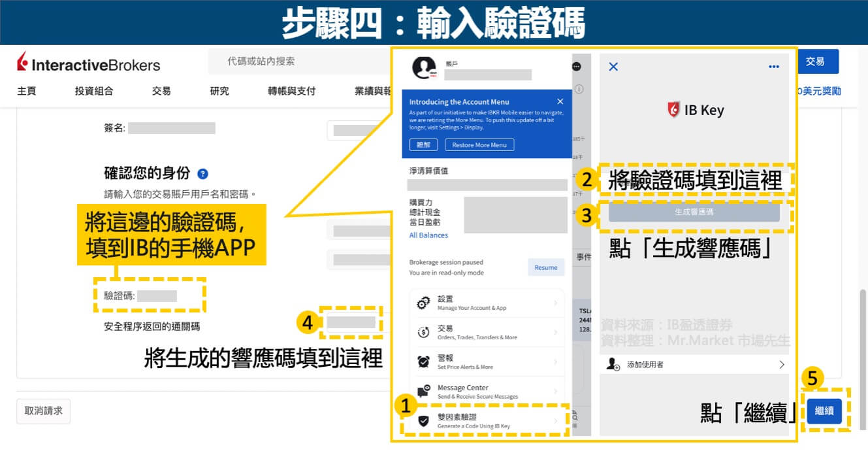Screen dimensions: 868x455
Task: Open 雙因素驗證 Generate a Code row
Action: (x=487, y=421)
